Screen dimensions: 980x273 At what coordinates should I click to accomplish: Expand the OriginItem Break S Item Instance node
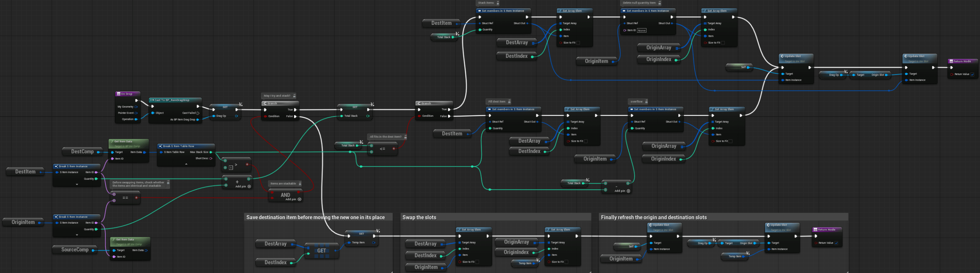(77, 235)
